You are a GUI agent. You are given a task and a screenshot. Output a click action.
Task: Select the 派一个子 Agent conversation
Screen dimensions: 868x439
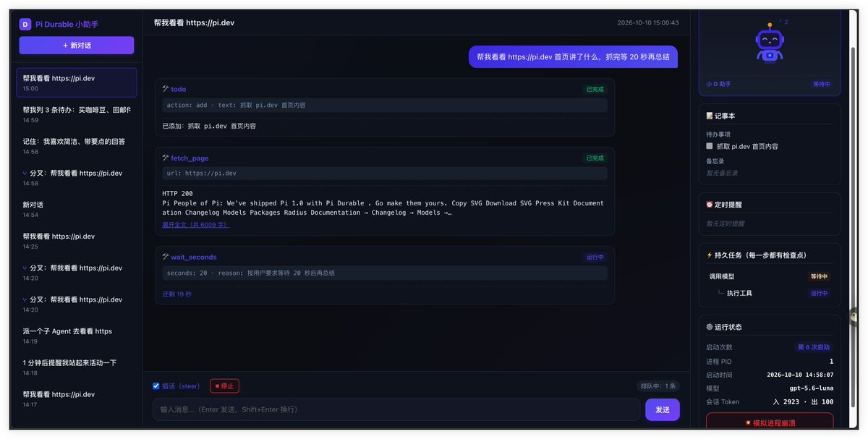pyautogui.click(x=77, y=336)
